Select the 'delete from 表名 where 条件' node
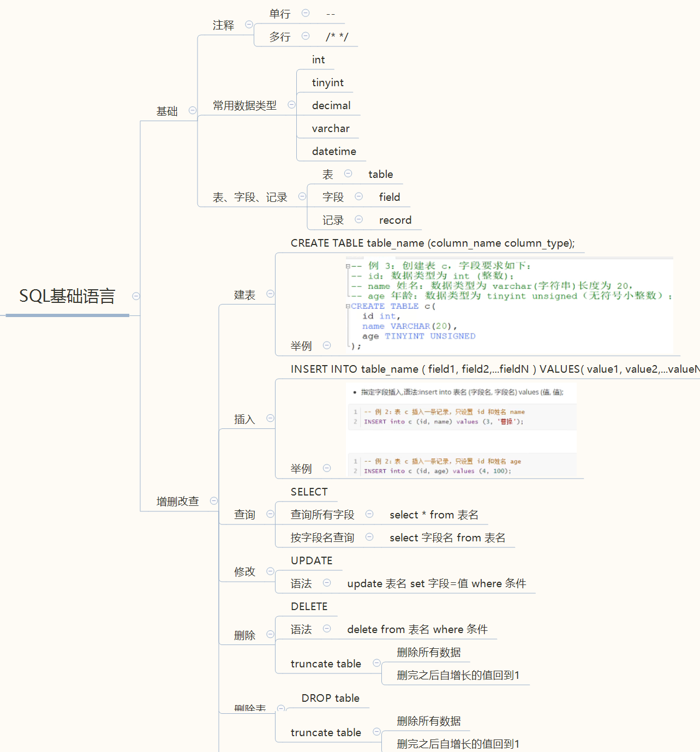The image size is (700, 752). pyautogui.click(x=417, y=629)
